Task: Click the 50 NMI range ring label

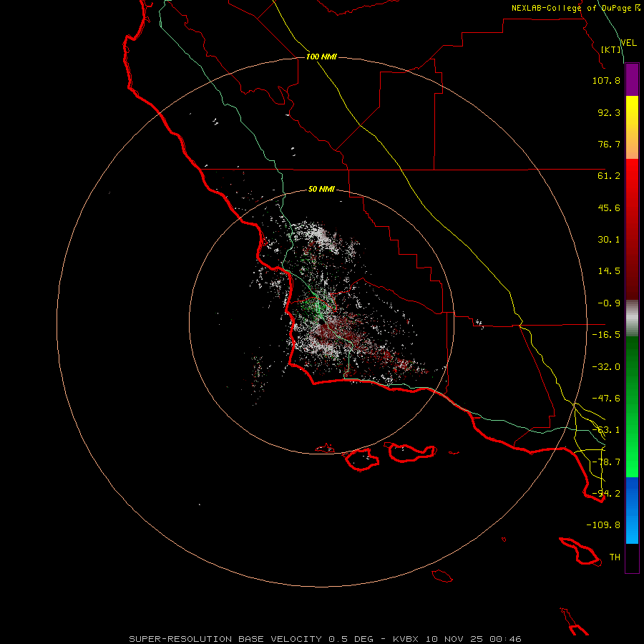Action: [321, 190]
